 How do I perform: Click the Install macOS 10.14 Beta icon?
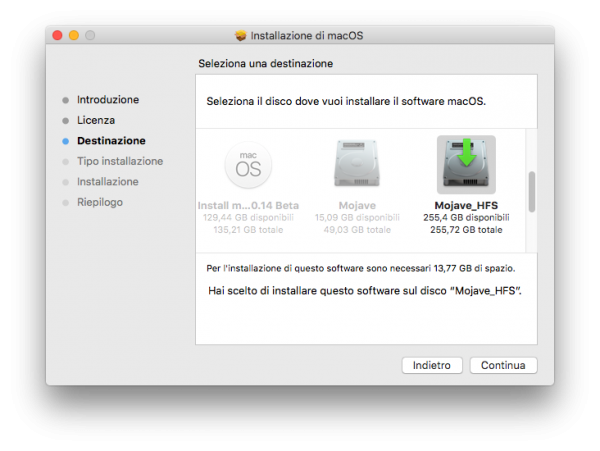[x=248, y=165]
